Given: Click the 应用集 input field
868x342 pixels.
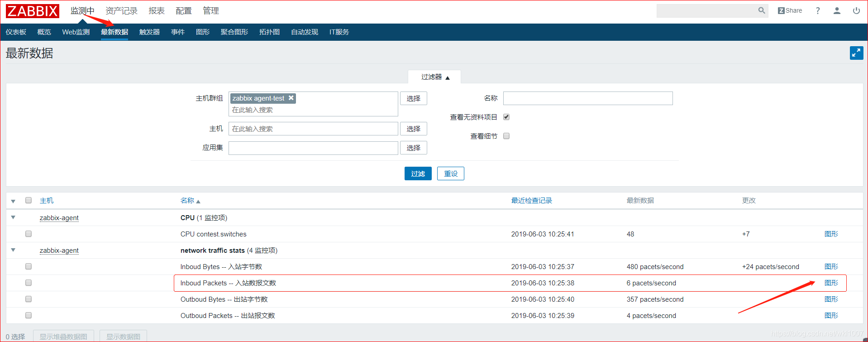Looking at the screenshot, I should [313, 148].
